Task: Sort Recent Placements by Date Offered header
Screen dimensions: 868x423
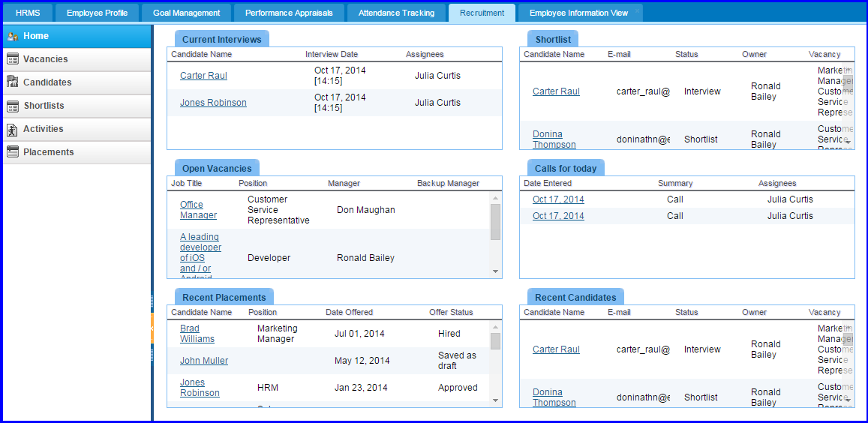Action: (349, 312)
